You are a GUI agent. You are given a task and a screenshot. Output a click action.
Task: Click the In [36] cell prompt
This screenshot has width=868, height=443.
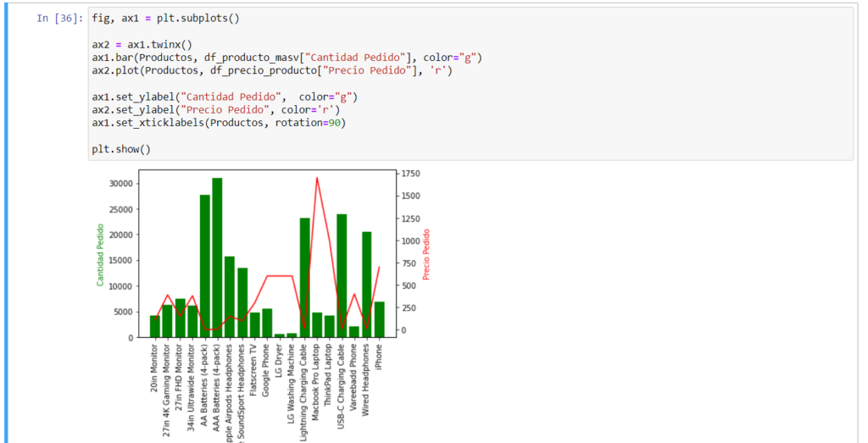pyautogui.click(x=59, y=19)
